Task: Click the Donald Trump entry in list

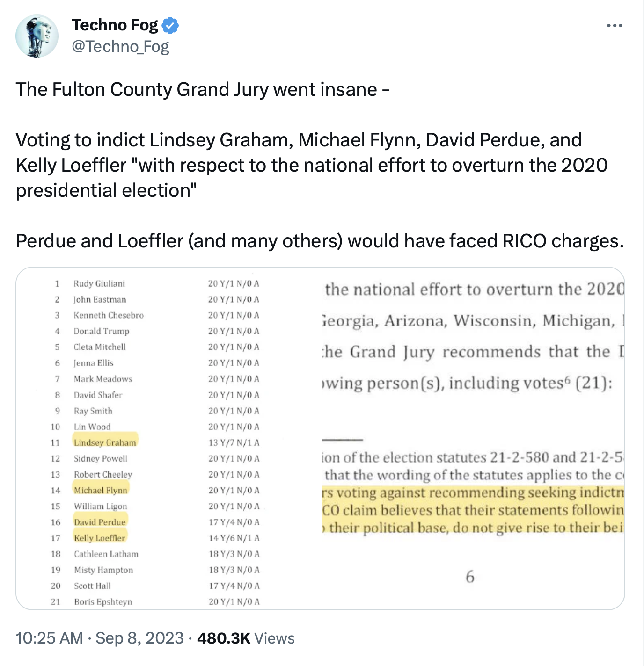Action: 101,331
